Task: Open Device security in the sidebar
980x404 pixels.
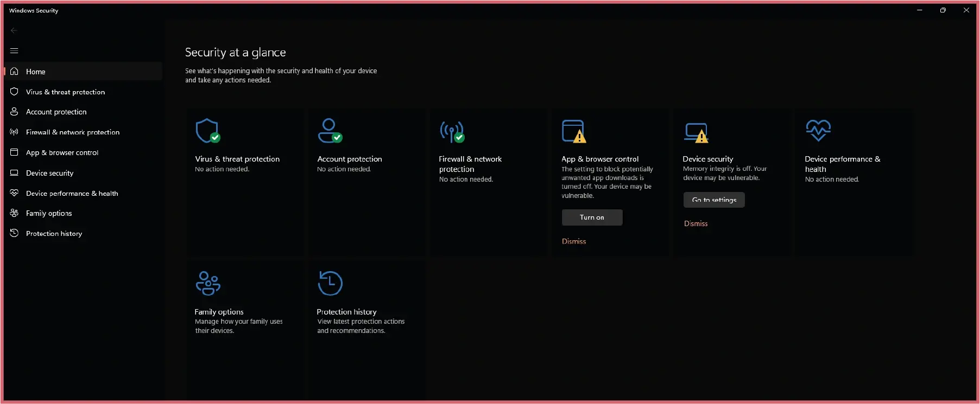Action: tap(83, 173)
